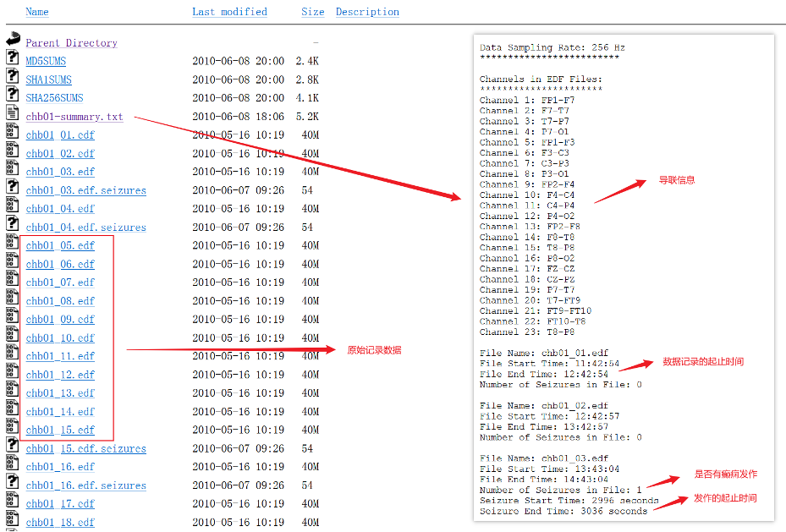Screen dimensions: 786x532
Task: Download the chb01_16.edf file link
Action: 60,467
